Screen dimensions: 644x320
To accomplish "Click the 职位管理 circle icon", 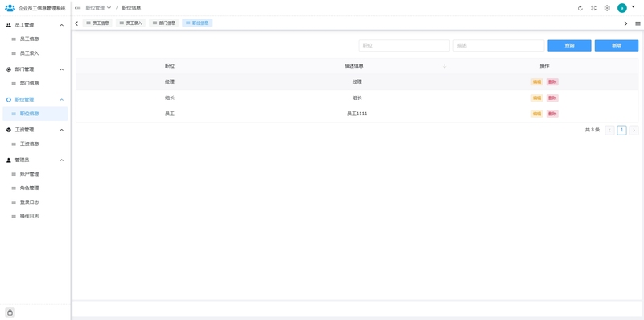I will pos(9,99).
